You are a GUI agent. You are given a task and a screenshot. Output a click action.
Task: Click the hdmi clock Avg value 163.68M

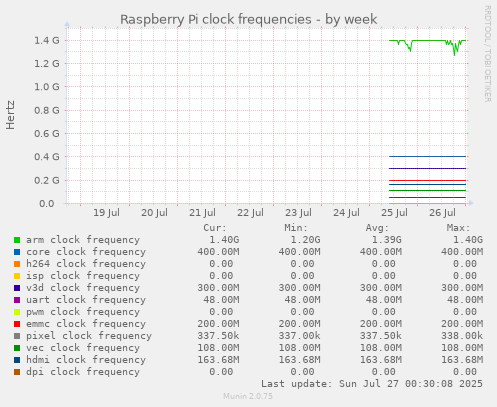381,360
